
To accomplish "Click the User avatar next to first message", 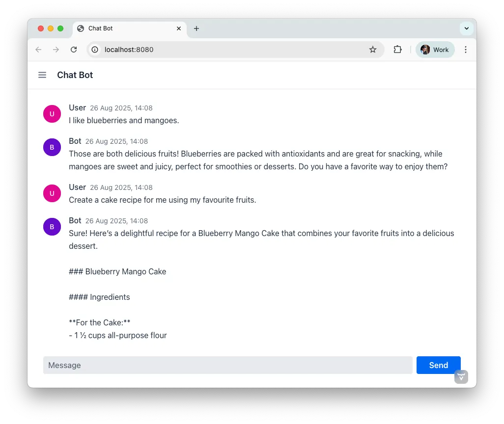I will (52, 113).
